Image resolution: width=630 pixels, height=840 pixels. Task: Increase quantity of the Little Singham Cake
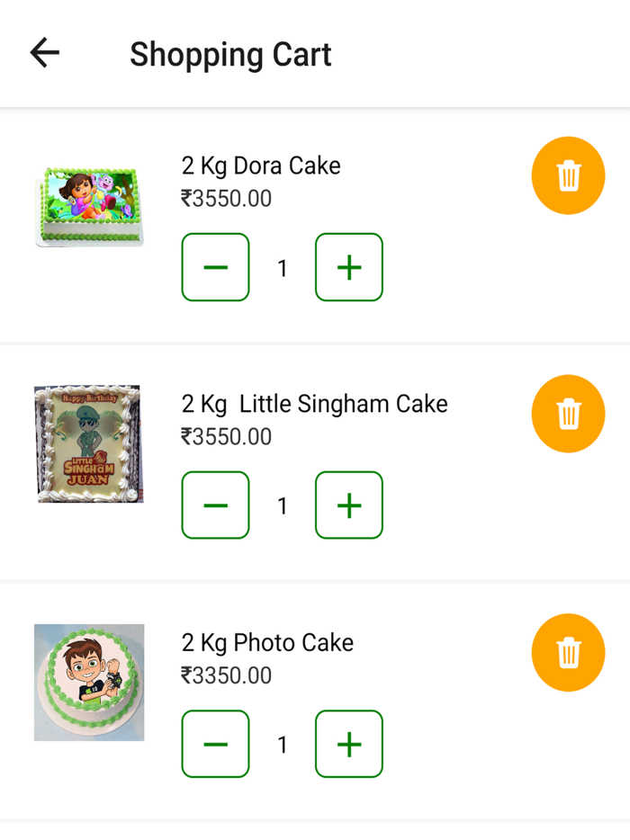348,505
